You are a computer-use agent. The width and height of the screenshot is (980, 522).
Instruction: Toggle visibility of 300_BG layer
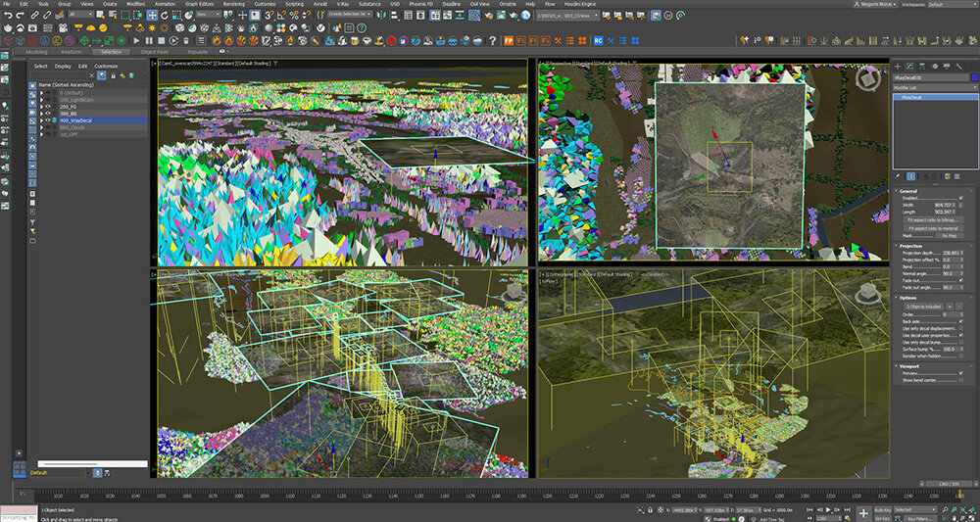tap(47, 114)
